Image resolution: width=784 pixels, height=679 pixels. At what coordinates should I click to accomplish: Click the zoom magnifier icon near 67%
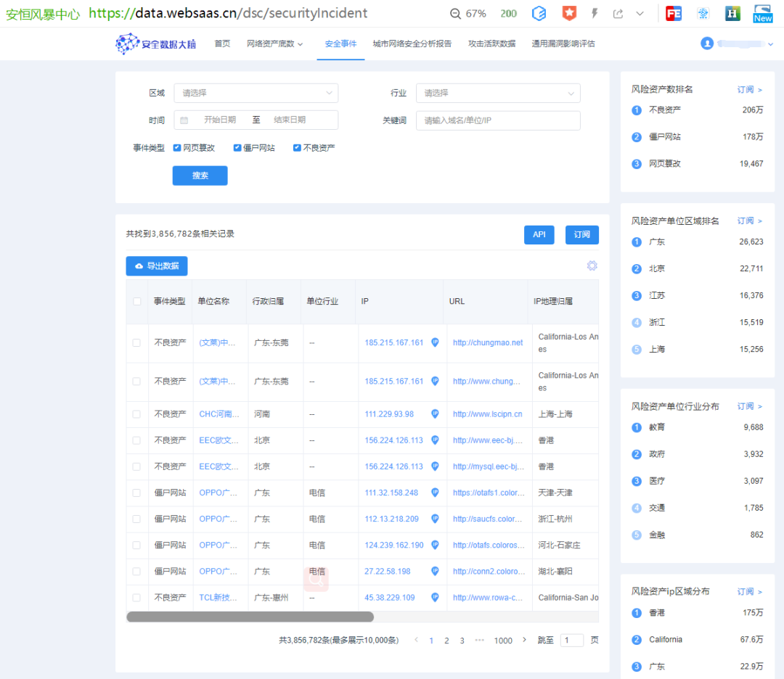tap(455, 14)
